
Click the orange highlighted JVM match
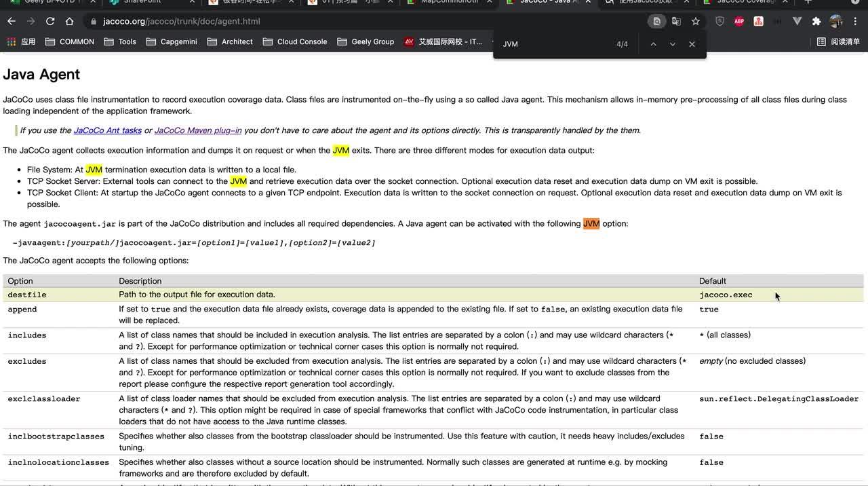[591, 223]
